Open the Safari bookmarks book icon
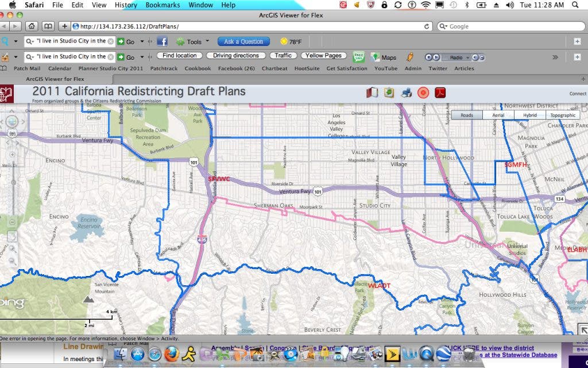This screenshot has height=368, width=588. [x=48, y=26]
